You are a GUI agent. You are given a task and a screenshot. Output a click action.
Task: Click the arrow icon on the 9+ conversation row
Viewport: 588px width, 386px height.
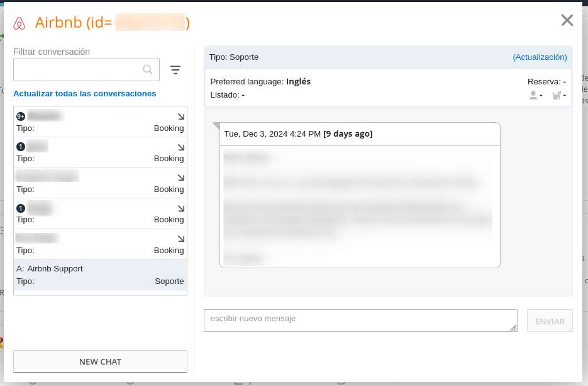pos(181,116)
